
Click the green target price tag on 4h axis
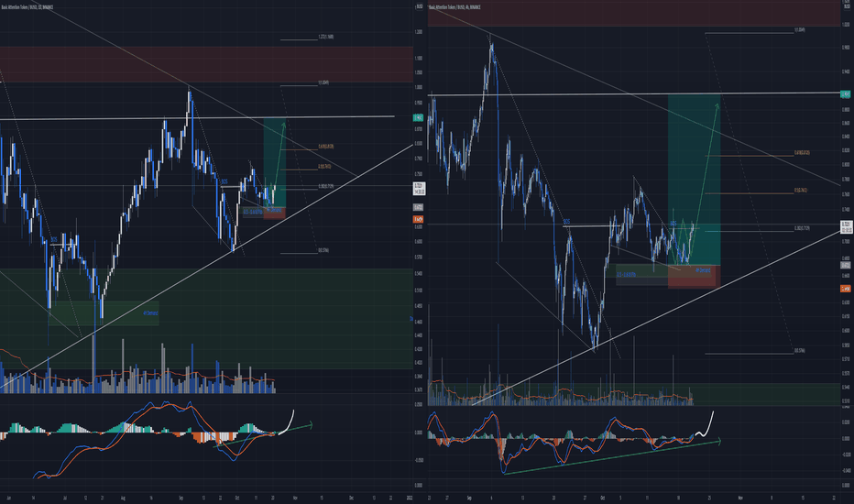click(846, 94)
